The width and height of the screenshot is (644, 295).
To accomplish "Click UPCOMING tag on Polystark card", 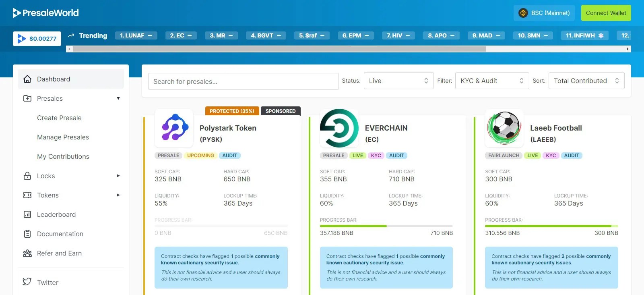I will coord(200,156).
